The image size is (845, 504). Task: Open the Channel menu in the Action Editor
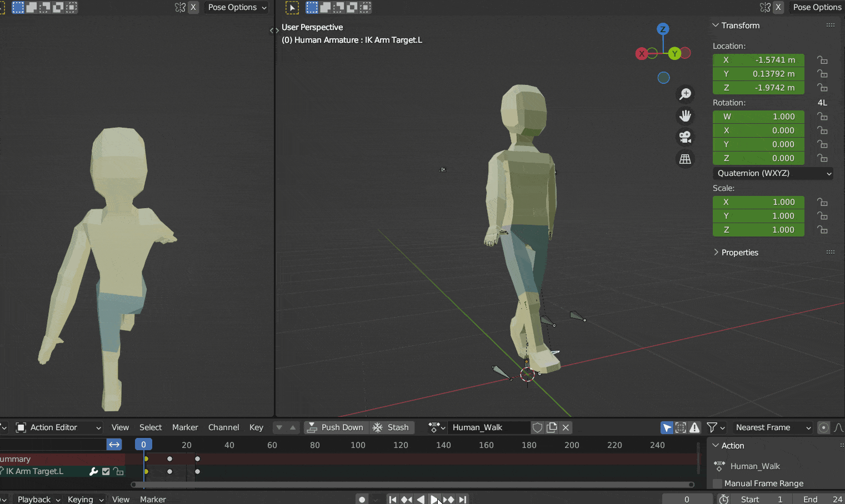click(x=223, y=427)
